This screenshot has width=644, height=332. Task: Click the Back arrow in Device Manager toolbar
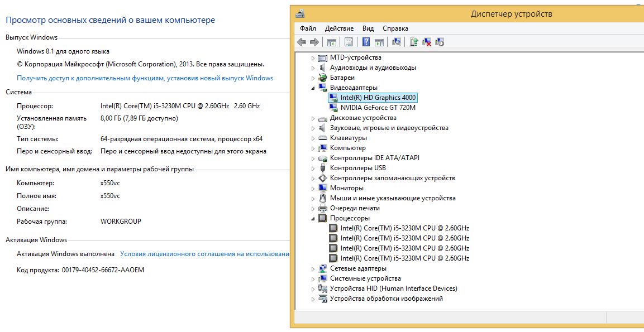(x=302, y=42)
